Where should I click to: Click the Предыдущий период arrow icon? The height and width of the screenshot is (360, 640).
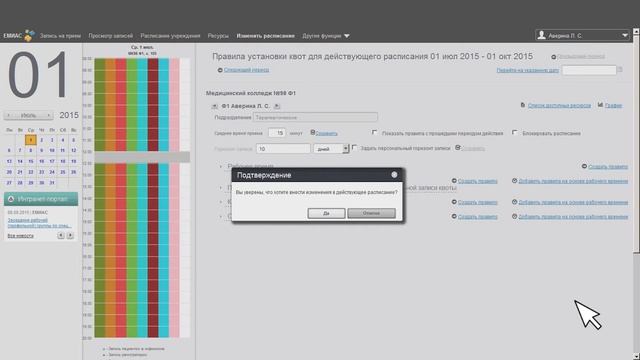[553, 57]
